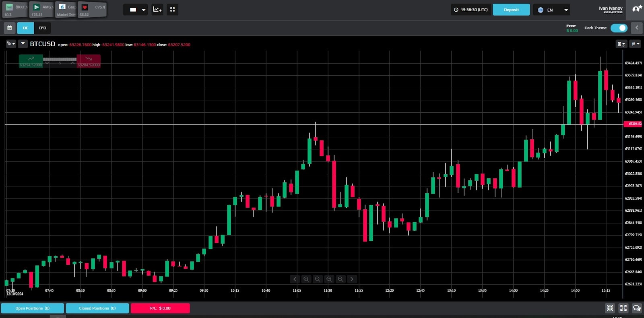Click the expand arrows icon at bottom right
The height and width of the screenshot is (318, 644).
(623, 308)
